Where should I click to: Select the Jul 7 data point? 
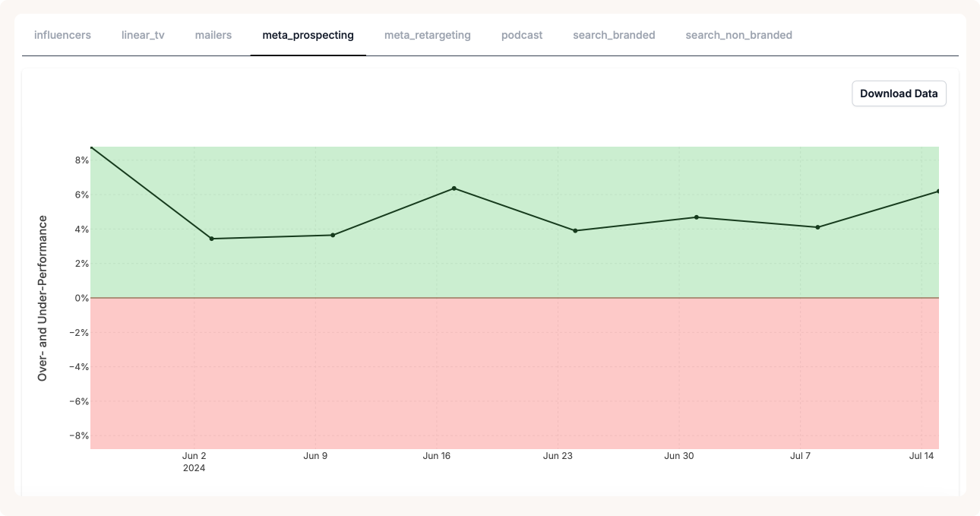pyautogui.click(x=817, y=227)
